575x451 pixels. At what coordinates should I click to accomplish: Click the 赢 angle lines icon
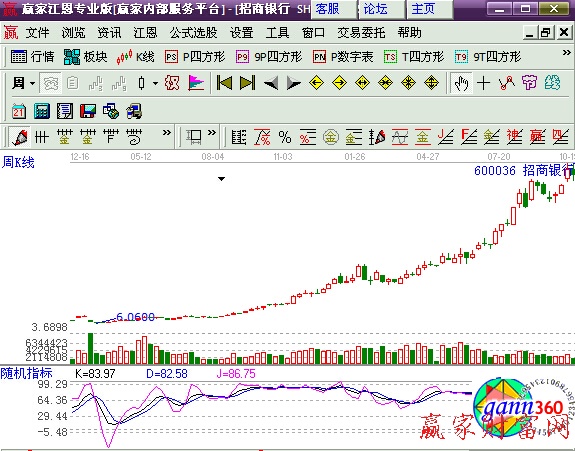[537, 138]
